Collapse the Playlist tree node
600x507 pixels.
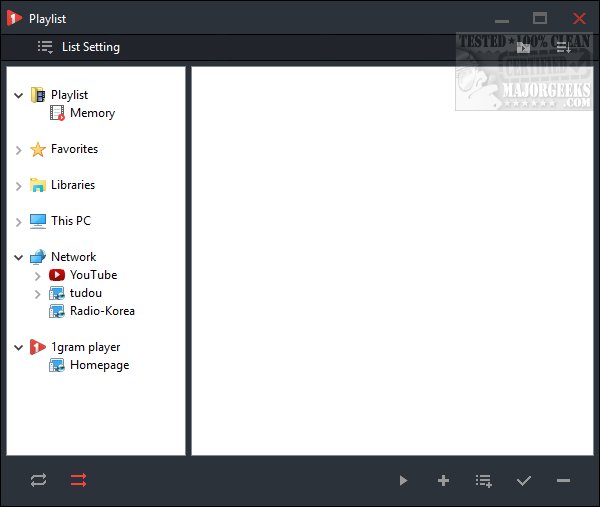point(18,95)
